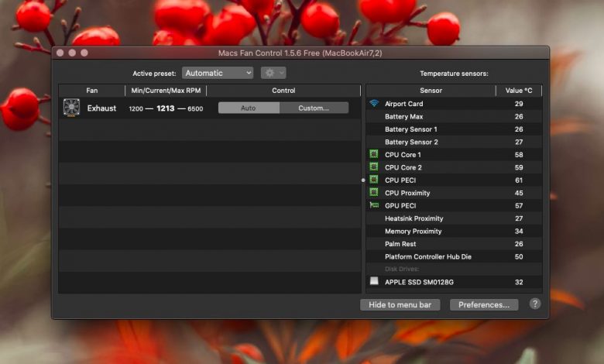604x364 pixels.
Task: Click the CPU Core 2 value 59
Action: click(519, 167)
